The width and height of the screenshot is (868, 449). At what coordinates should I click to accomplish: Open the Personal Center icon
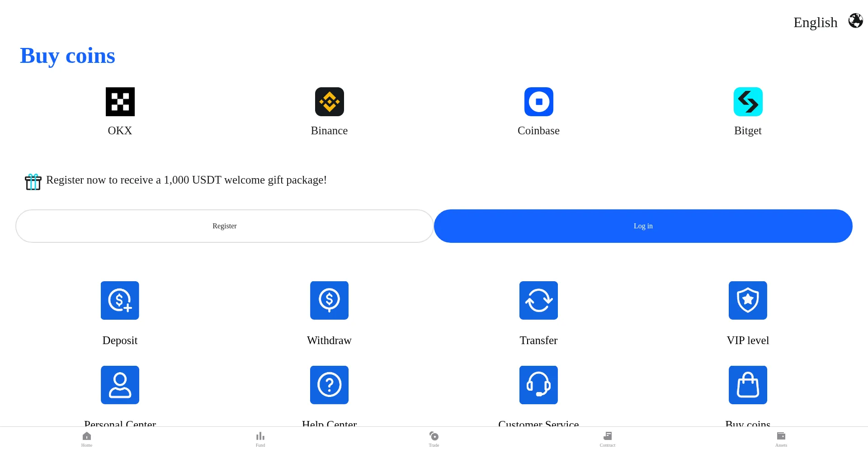120,385
